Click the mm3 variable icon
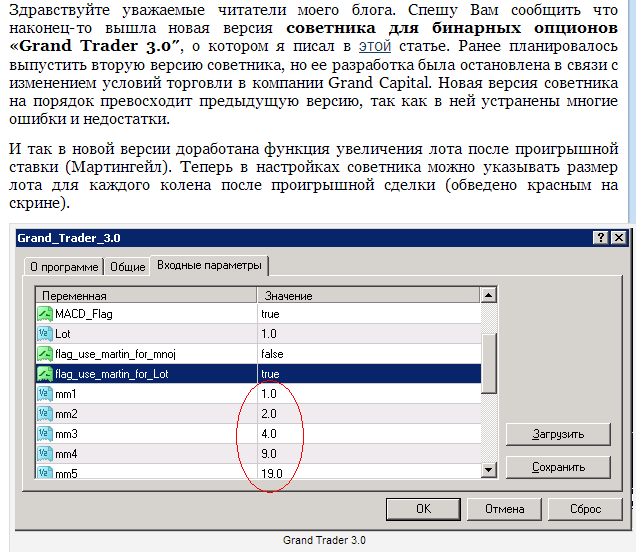Image resolution: width=636 pixels, height=552 pixels. [x=45, y=434]
